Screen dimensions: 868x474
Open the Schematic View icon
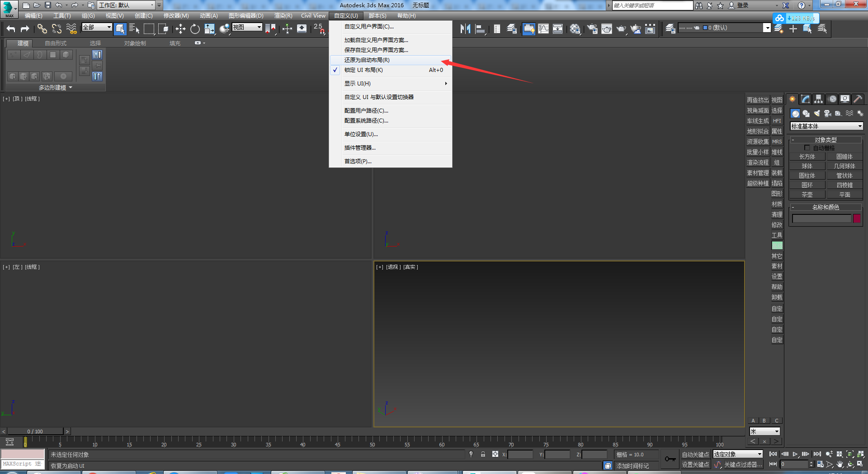coord(558,29)
